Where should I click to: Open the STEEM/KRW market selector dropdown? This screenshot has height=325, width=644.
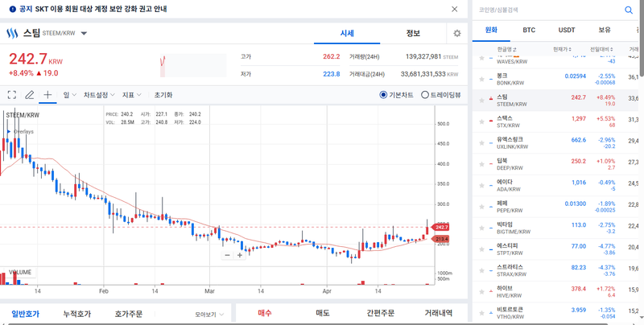tap(84, 34)
